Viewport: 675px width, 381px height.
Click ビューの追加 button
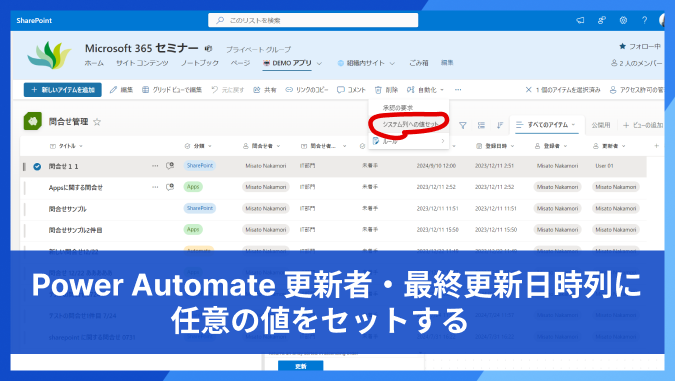point(643,125)
